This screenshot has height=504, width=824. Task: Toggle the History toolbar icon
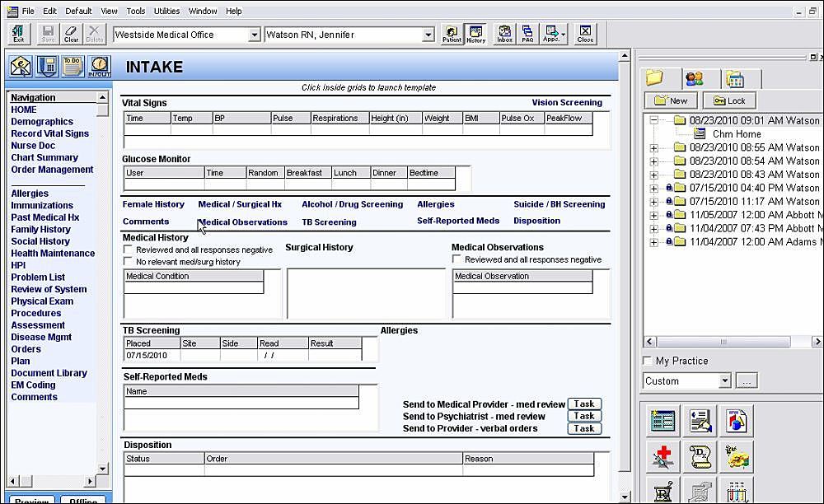tap(475, 34)
